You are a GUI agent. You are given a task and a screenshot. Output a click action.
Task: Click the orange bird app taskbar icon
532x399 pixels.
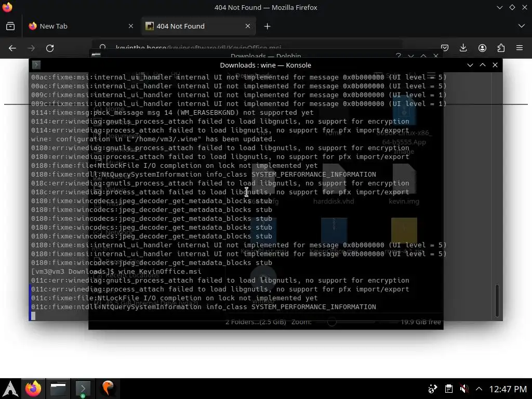click(x=108, y=389)
